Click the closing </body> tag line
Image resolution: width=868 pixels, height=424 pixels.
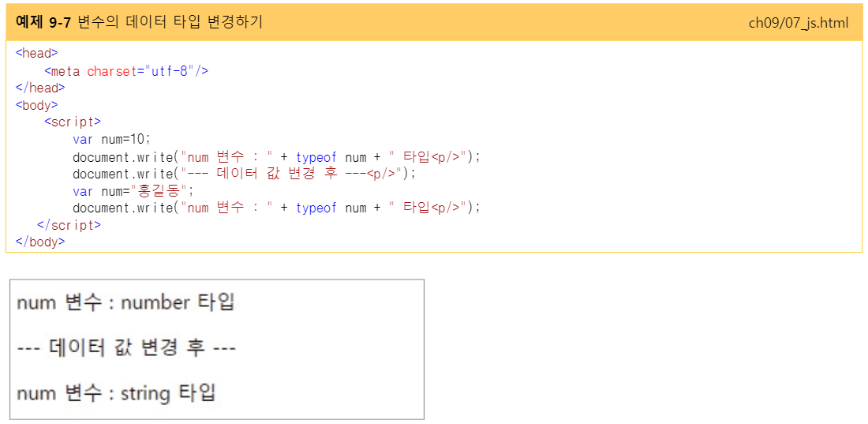point(40,242)
